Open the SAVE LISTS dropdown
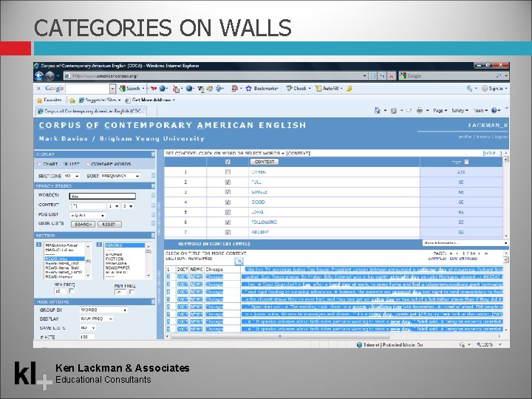The width and height of the screenshot is (532, 399). click(87, 328)
